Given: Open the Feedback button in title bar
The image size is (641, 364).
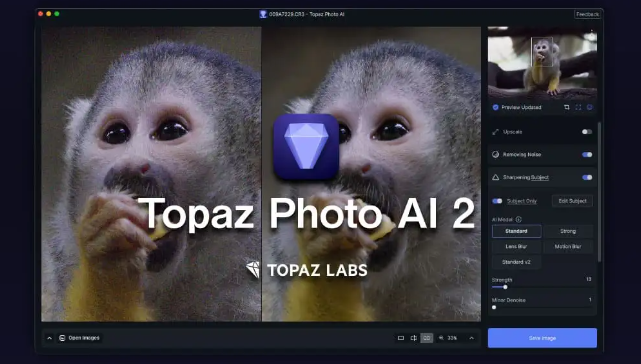Looking at the screenshot, I should pyautogui.click(x=587, y=14).
